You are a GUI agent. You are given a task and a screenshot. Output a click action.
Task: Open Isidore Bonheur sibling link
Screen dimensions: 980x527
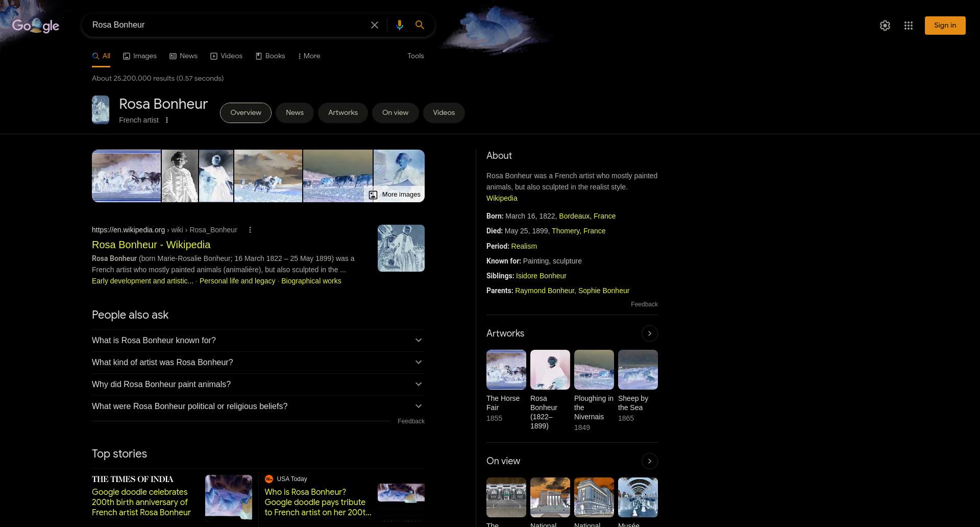click(541, 276)
